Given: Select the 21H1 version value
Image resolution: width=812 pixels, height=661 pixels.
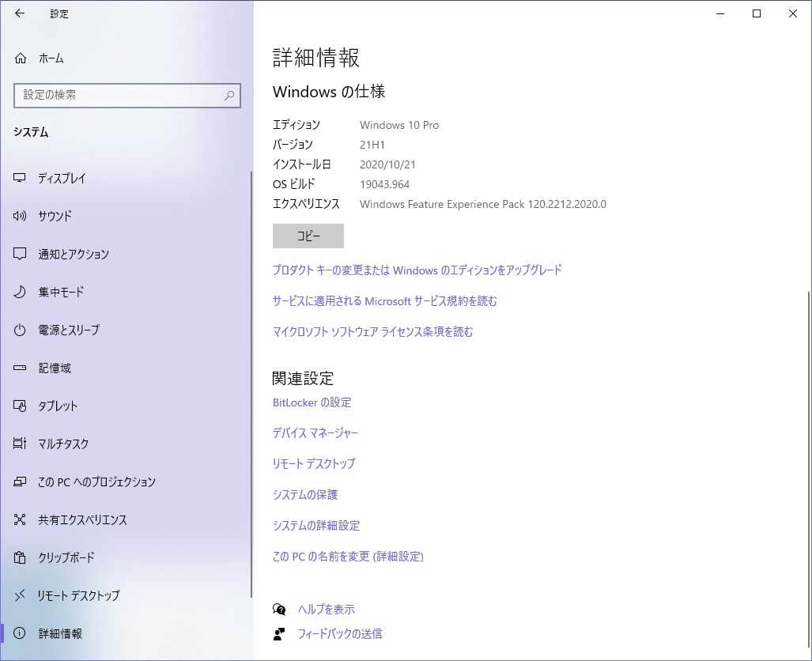Looking at the screenshot, I should pos(372,145).
